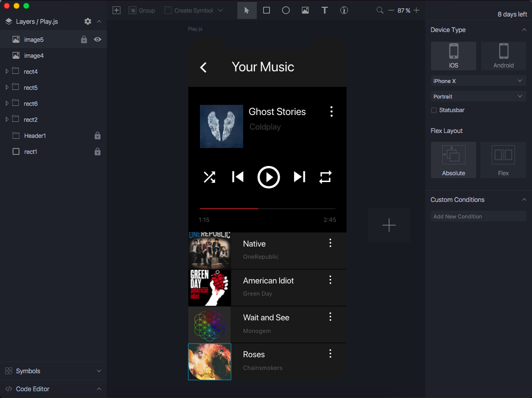Click the Green Day album thumbnail
The height and width of the screenshot is (398, 532).
point(210,288)
